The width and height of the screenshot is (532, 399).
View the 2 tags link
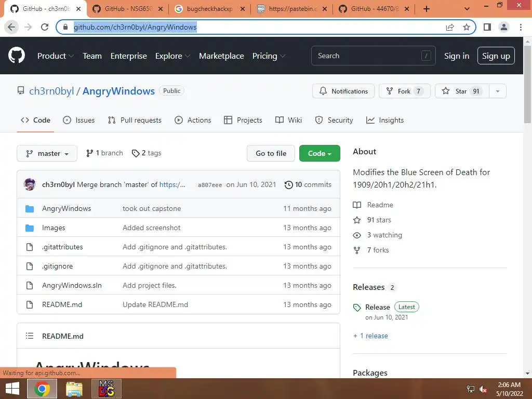tap(147, 153)
